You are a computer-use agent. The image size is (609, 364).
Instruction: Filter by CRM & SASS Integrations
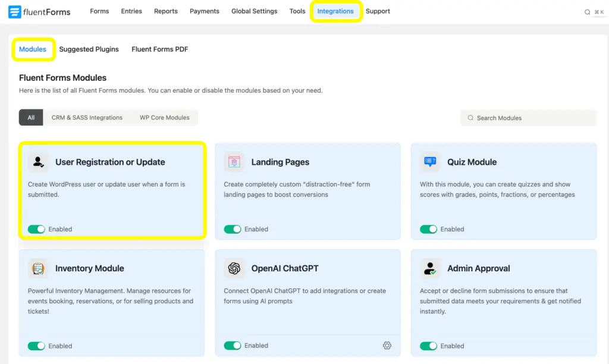pyautogui.click(x=87, y=117)
